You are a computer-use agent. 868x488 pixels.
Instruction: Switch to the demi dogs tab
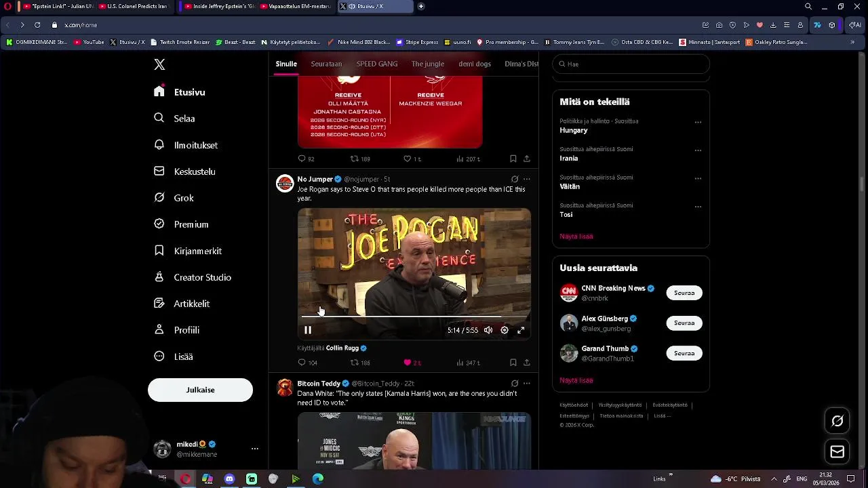[475, 64]
